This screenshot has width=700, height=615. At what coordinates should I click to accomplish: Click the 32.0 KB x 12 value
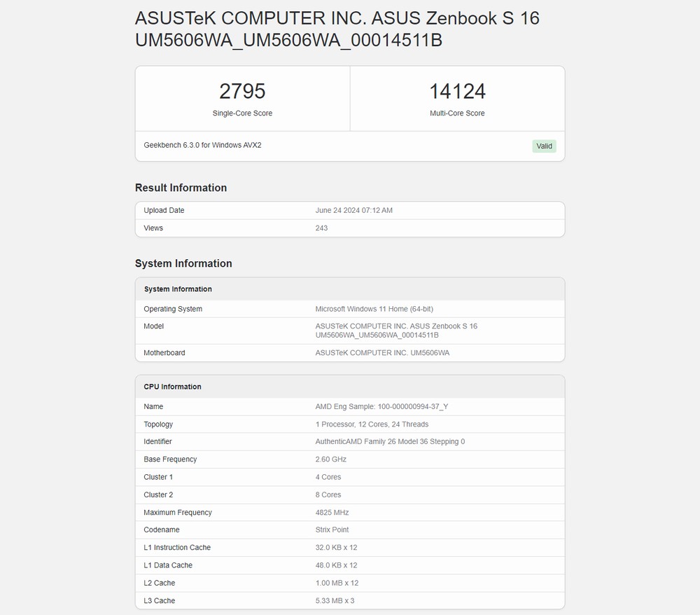336,548
